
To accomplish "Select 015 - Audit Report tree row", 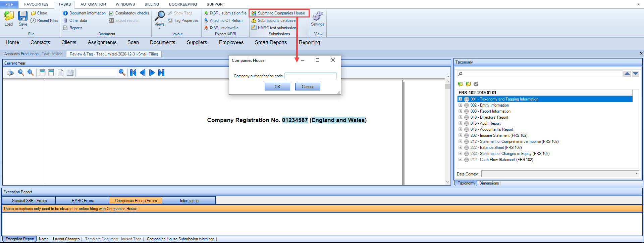I will [x=485, y=123].
